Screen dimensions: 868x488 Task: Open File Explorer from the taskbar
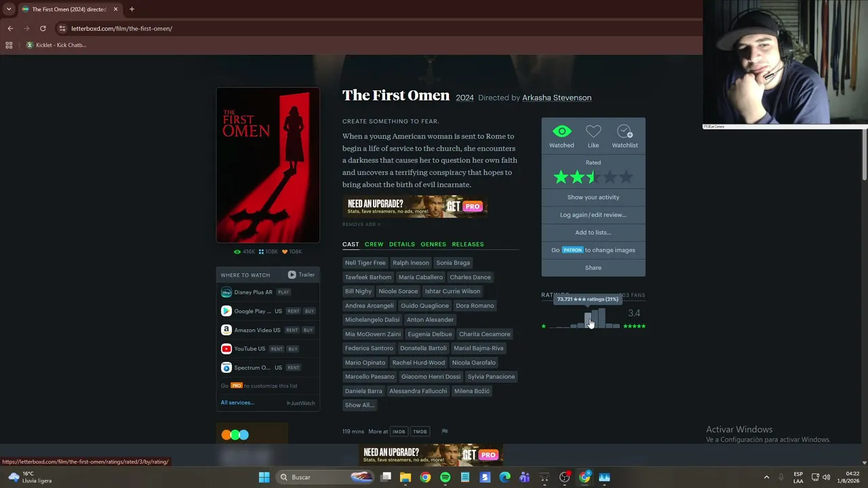click(x=405, y=477)
